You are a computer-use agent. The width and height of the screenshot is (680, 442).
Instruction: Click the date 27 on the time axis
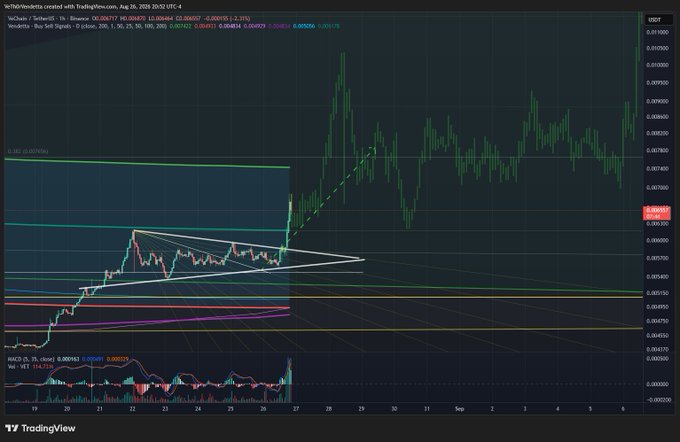click(x=296, y=409)
